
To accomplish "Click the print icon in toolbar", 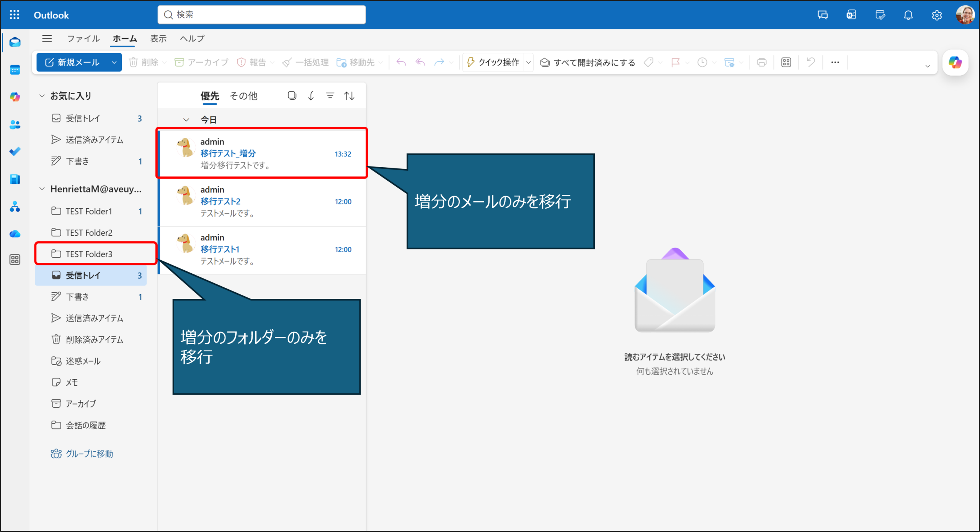I will pos(761,62).
